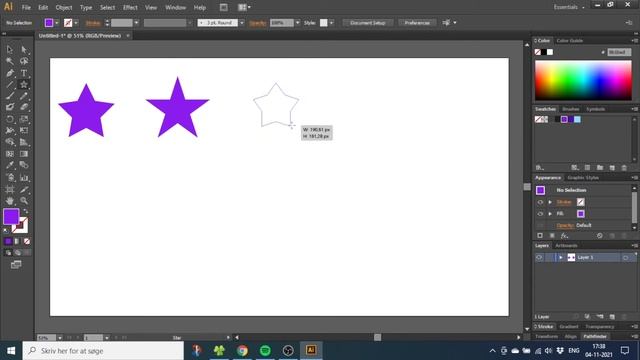Choose the Lasso tool
Viewport: 640px width, 360px height.
coord(24,61)
